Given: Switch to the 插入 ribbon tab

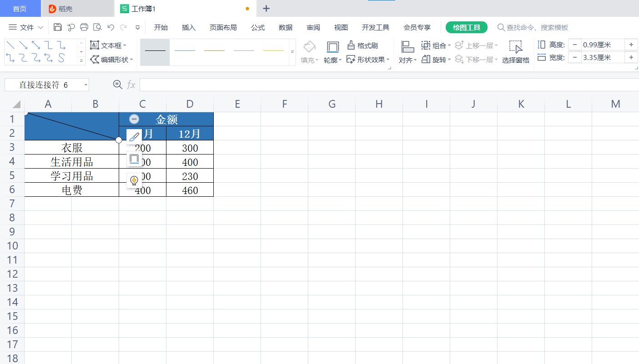Looking at the screenshot, I should pyautogui.click(x=189, y=27).
